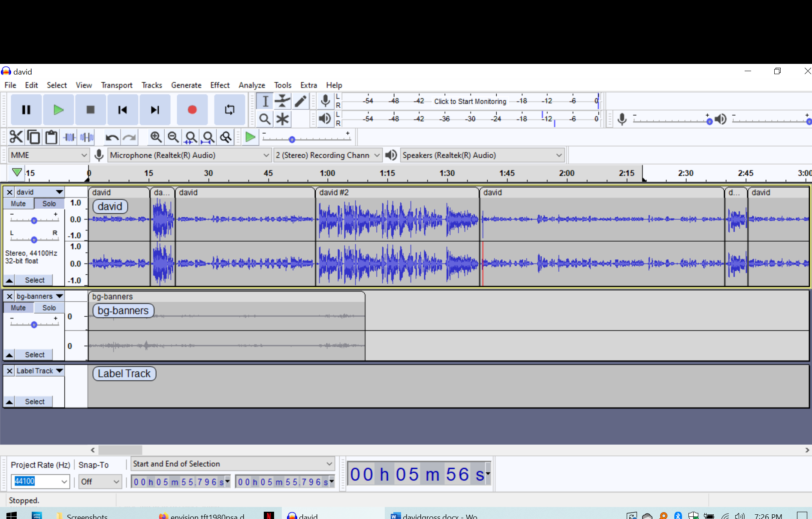Click the Zoom In magnifier icon

click(156, 137)
